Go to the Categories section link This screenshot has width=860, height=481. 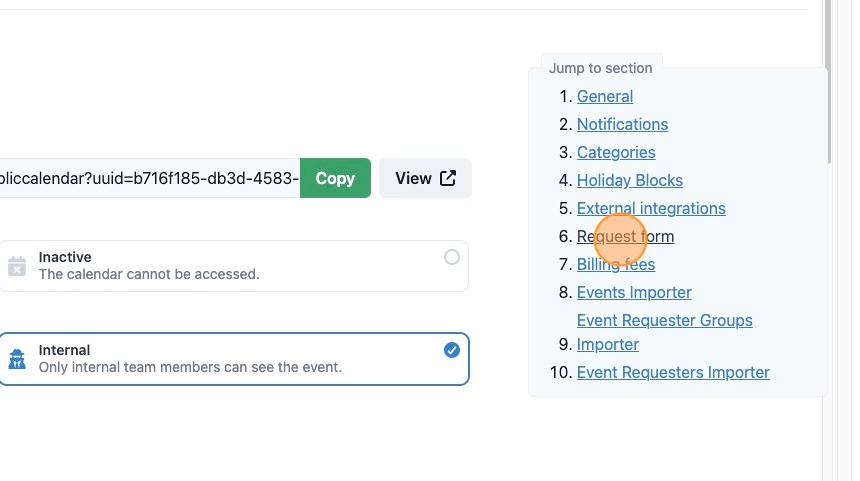[x=616, y=152]
